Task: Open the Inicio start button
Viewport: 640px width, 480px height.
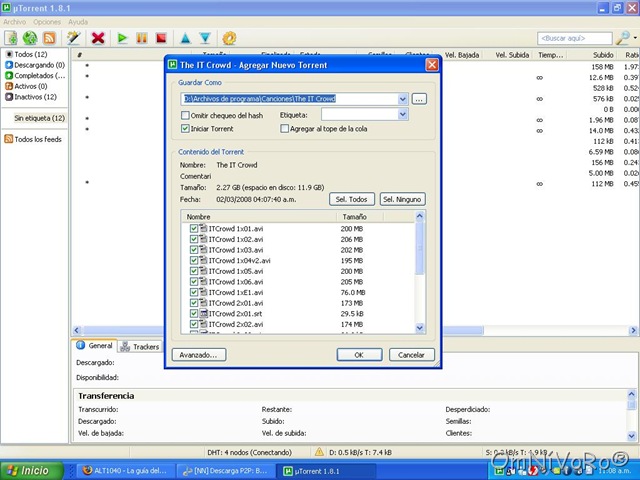Action: click(x=31, y=471)
